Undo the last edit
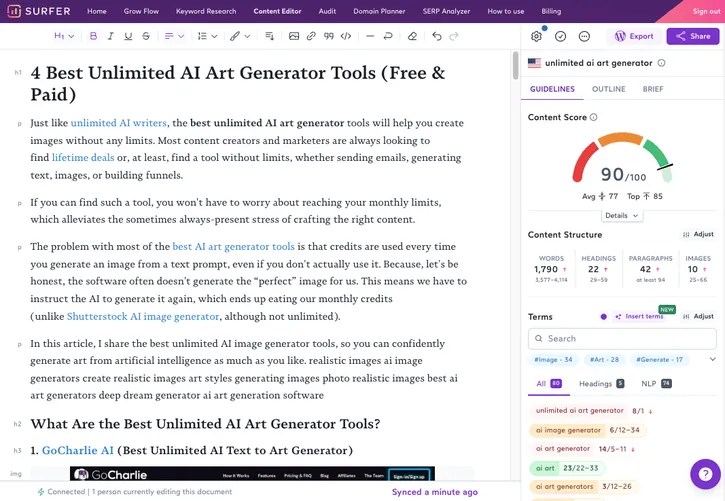 pos(436,36)
